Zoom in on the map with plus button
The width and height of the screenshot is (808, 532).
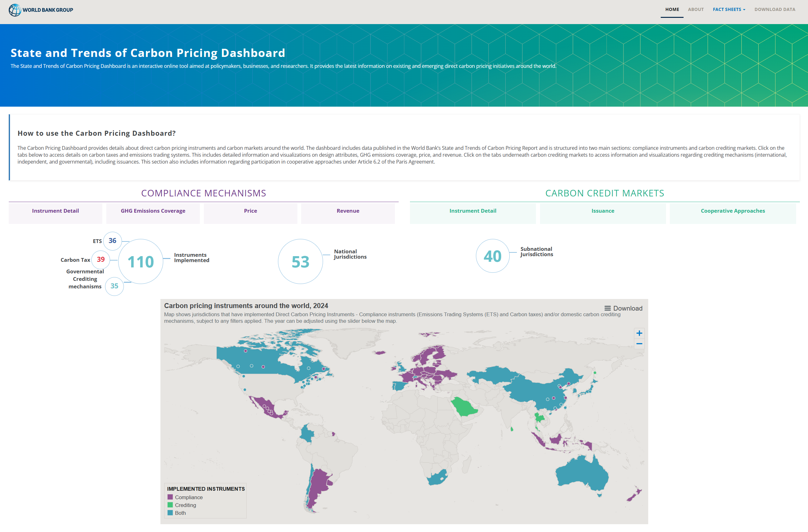click(x=639, y=333)
